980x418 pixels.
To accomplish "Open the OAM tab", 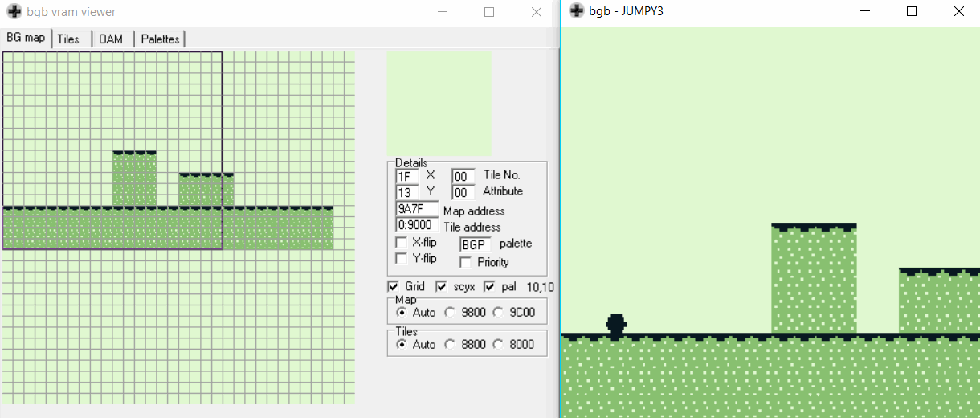I will pos(111,39).
